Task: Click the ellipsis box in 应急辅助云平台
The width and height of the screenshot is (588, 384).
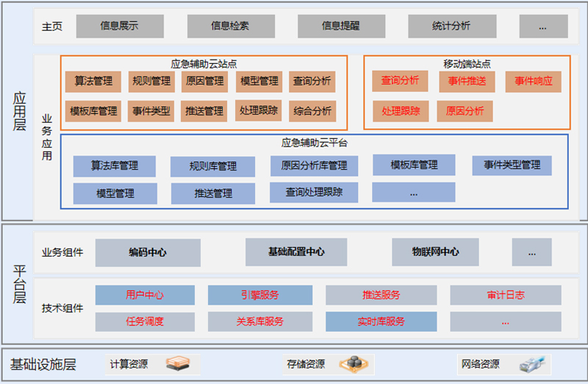Action: pyautogui.click(x=414, y=192)
